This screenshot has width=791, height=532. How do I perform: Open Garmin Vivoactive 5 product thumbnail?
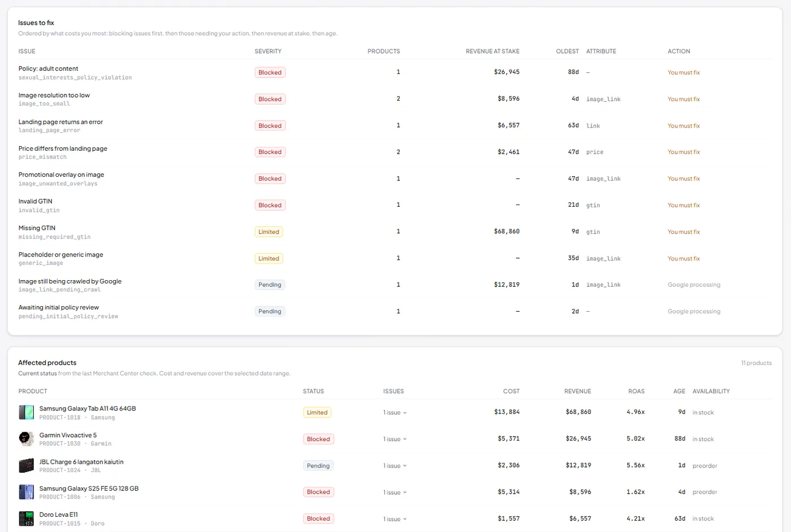(26, 439)
